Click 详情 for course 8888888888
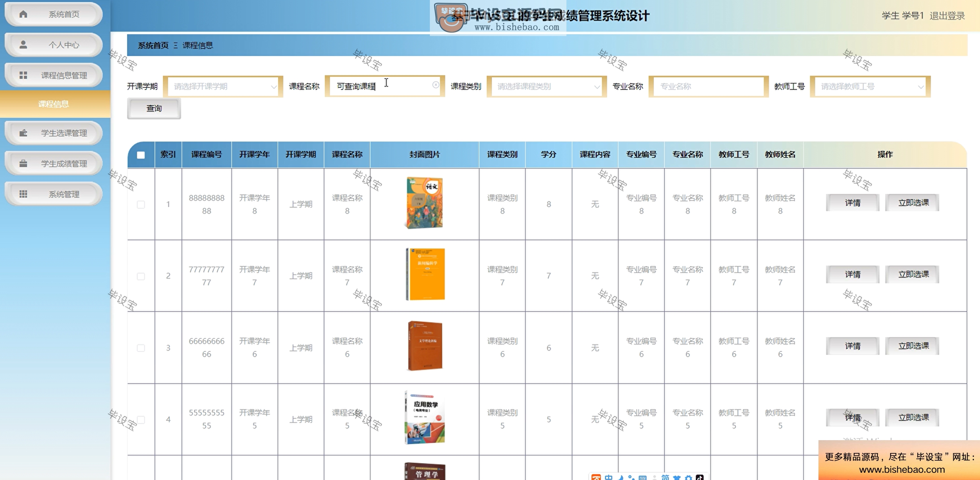 tap(852, 203)
